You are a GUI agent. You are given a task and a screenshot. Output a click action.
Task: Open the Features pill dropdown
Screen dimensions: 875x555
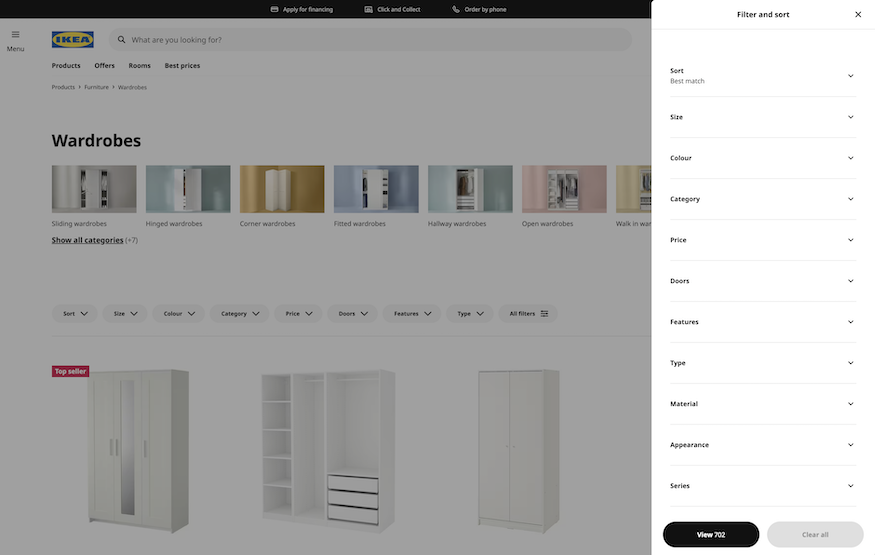(412, 313)
